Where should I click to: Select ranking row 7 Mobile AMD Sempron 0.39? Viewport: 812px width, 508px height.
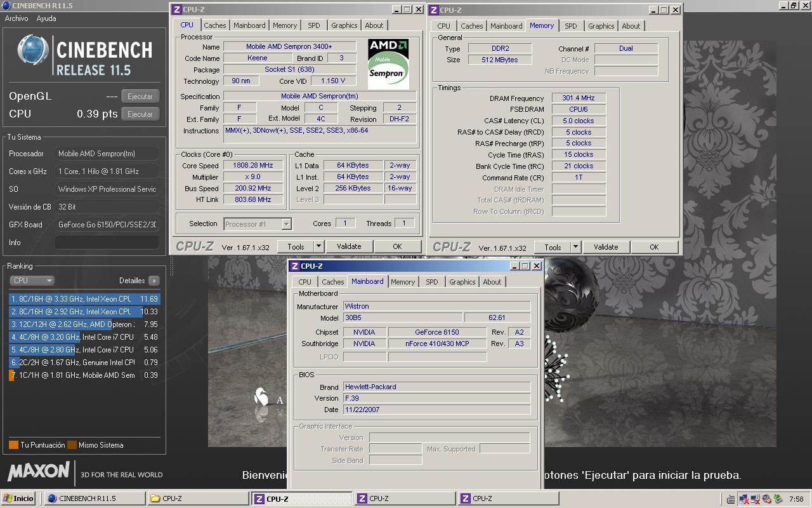tap(84, 375)
